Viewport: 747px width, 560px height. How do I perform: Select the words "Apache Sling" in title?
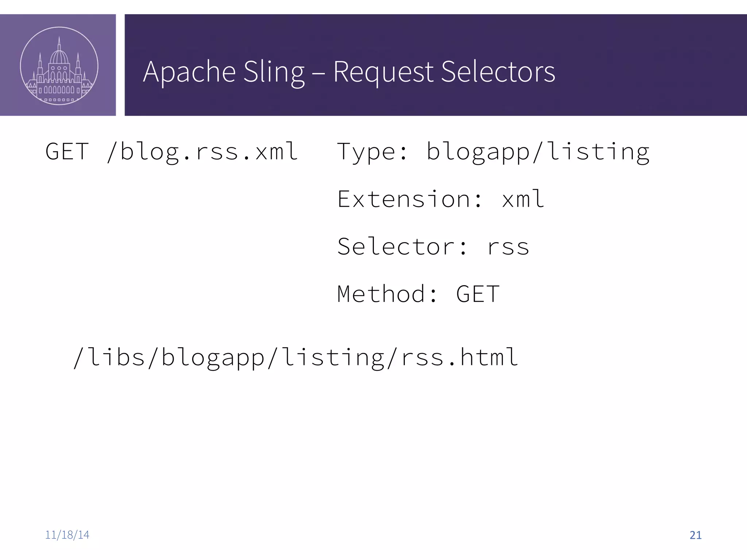pos(224,71)
